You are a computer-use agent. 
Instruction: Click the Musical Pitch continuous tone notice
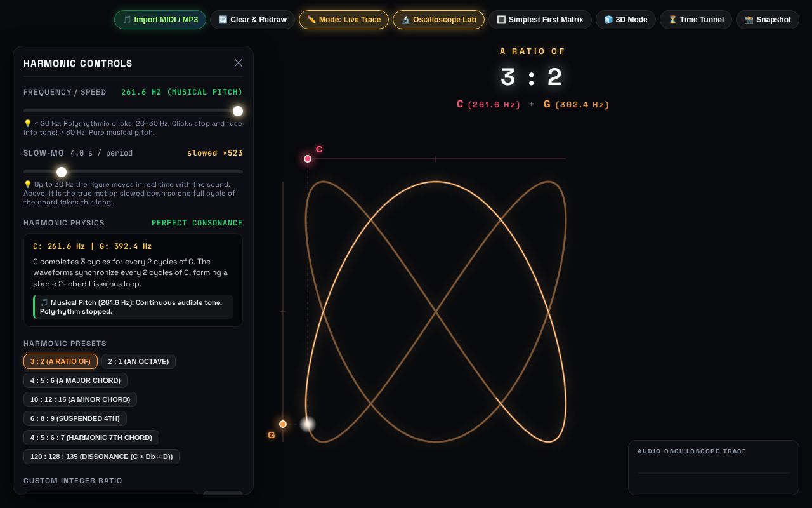click(x=133, y=307)
